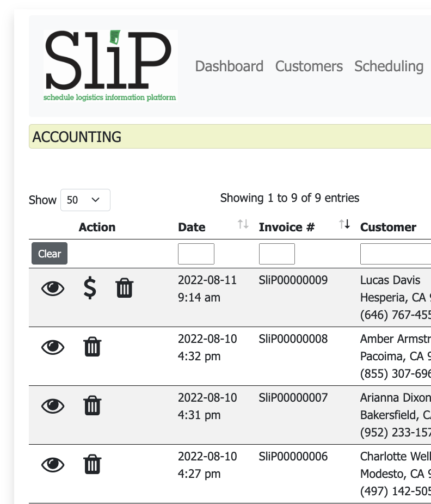Viewport: 431px width, 504px height.
Task: Open the Show entries dropdown
Action: 85,200
